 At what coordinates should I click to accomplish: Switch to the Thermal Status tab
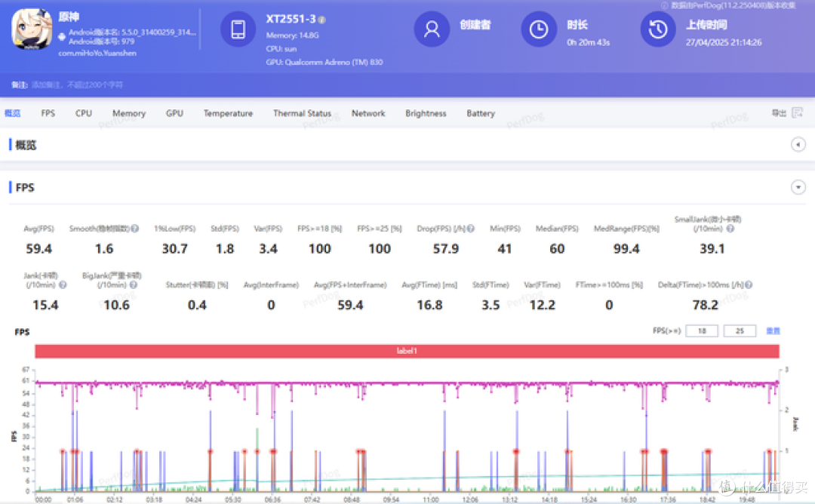(x=302, y=113)
